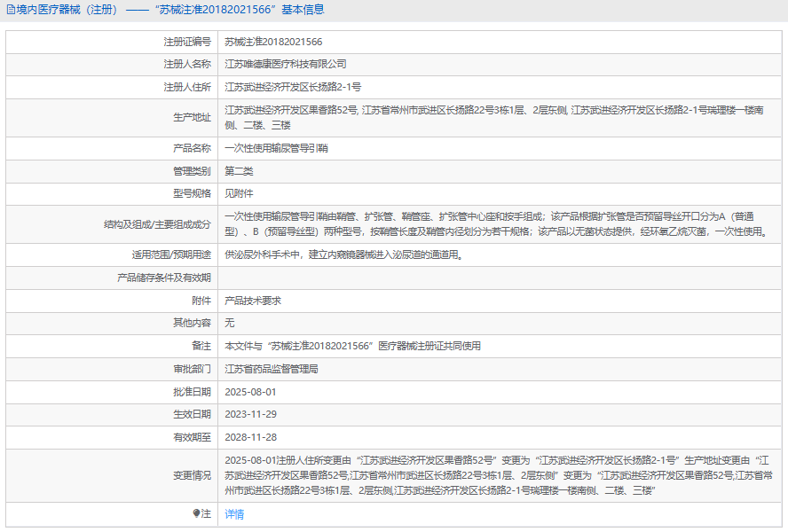Click registrant address 江苏武进经济开发区长扬路2-1号
The height and width of the screenshot is (532, 788).
point(293,88)
